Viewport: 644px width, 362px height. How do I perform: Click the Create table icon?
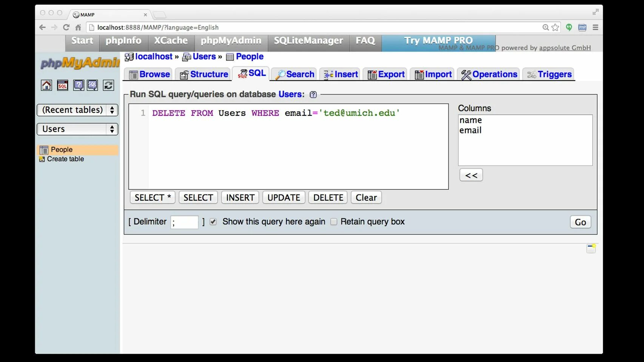point(42,159)
